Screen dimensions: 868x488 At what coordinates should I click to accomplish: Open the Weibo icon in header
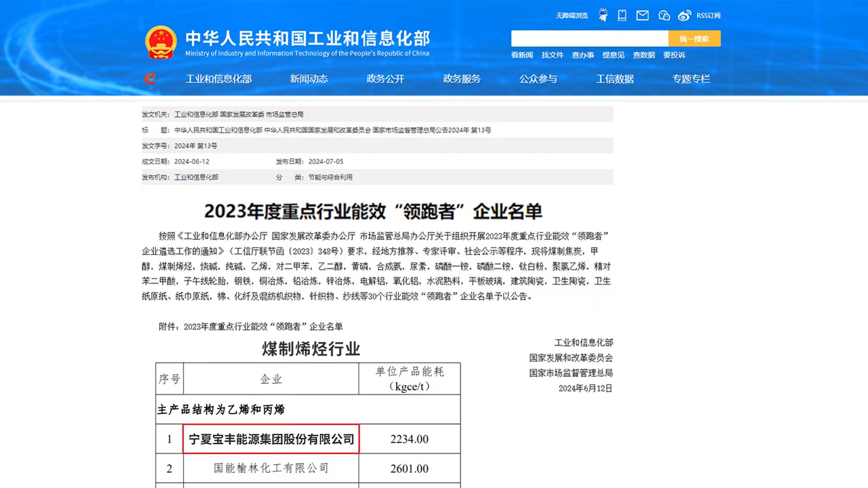click(x=684, y=16)
